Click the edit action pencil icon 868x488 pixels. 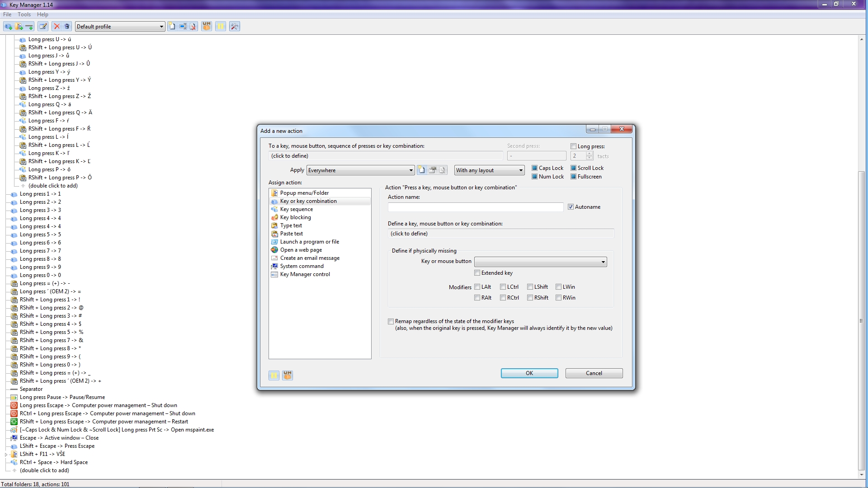[43, 27]
